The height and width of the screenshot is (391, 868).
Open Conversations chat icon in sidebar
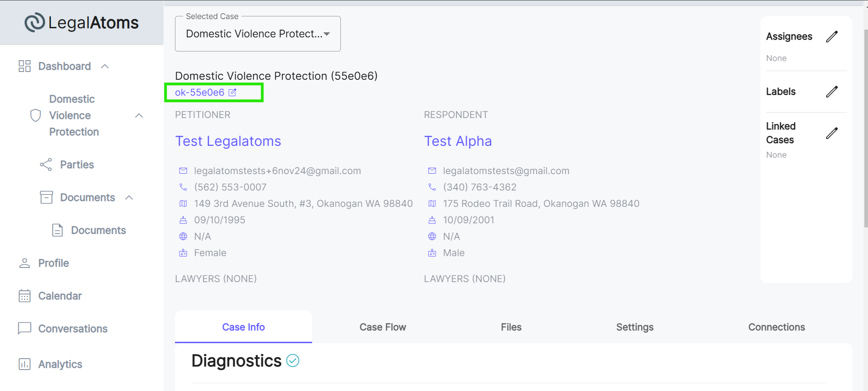[x=25, y=328]
